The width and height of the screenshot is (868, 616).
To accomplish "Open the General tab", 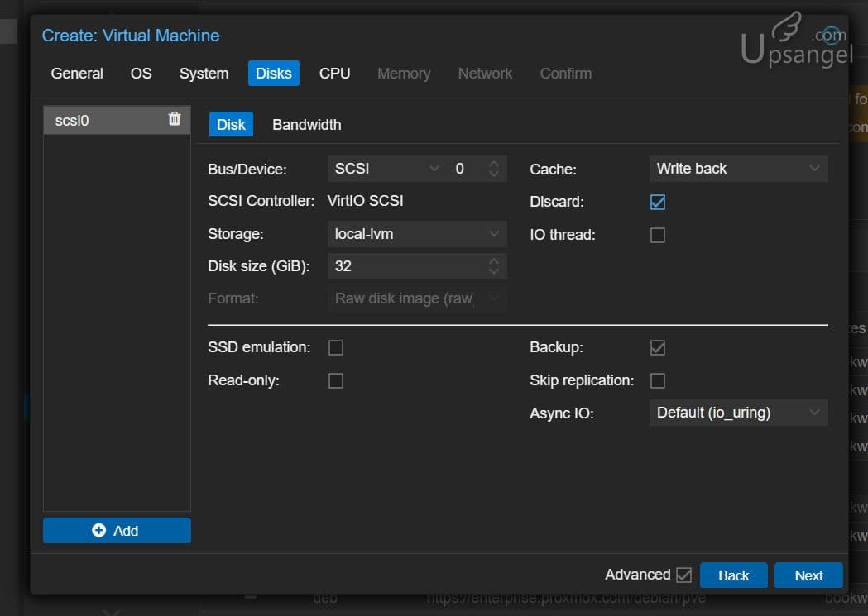I will click(x=77, y=73).
